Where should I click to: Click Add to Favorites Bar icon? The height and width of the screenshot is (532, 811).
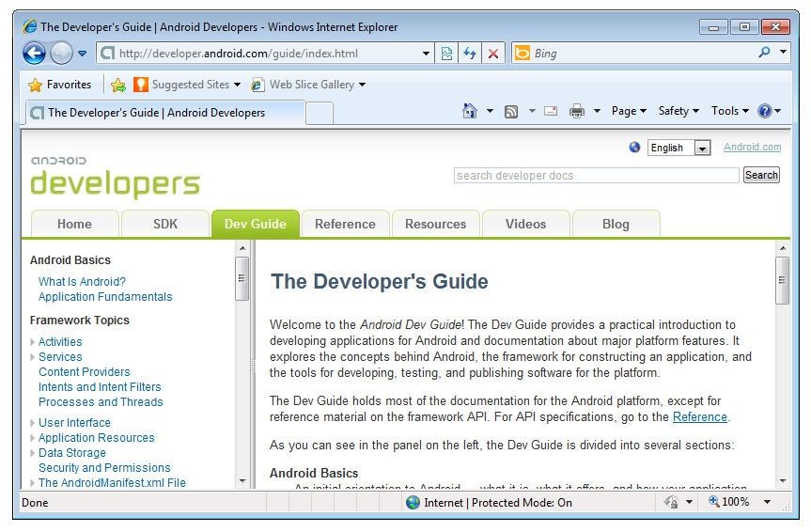click(x=118, y=85)
